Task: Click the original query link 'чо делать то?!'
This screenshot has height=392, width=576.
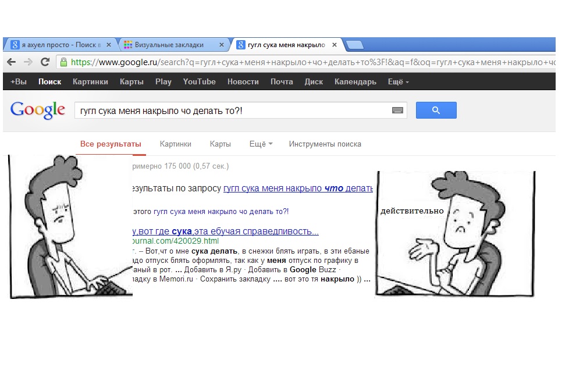Action: click(221, 212)
